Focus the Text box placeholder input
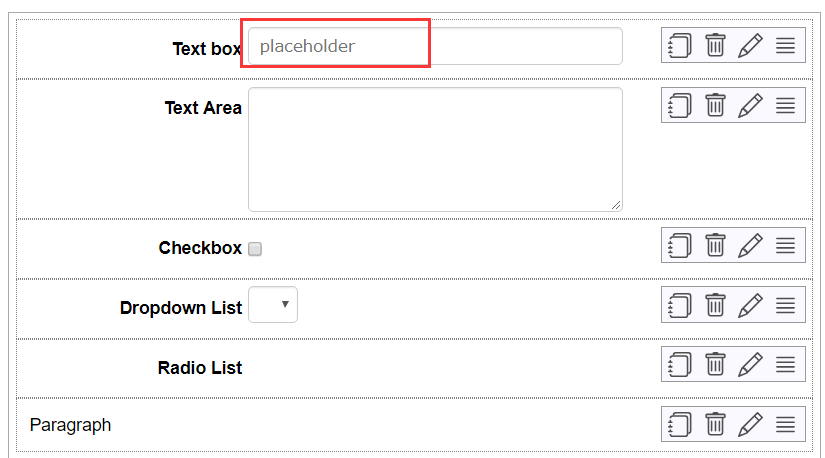The height and width of the screenshot is (458, 825). click(x=435, y=46)
